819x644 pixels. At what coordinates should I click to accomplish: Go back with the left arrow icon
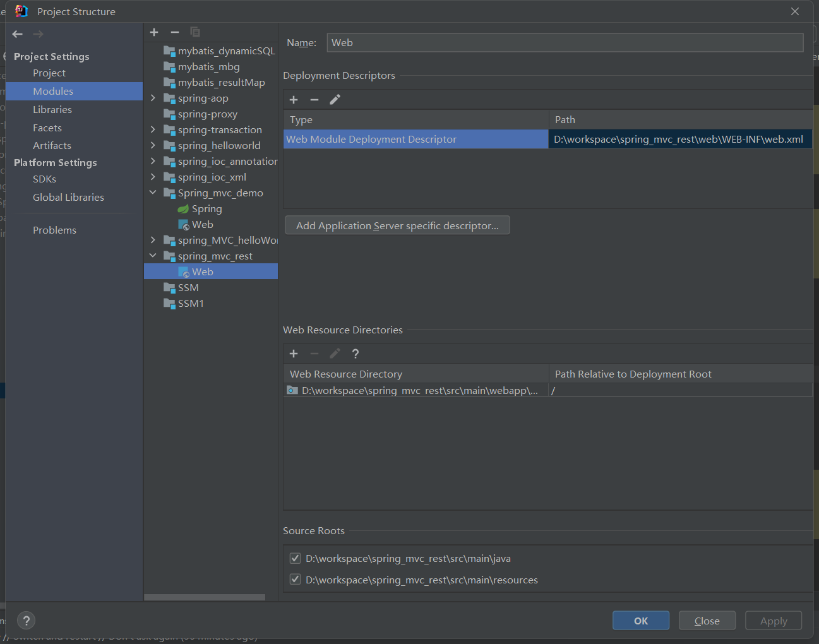pyautogui.click(x=18, y=34)
